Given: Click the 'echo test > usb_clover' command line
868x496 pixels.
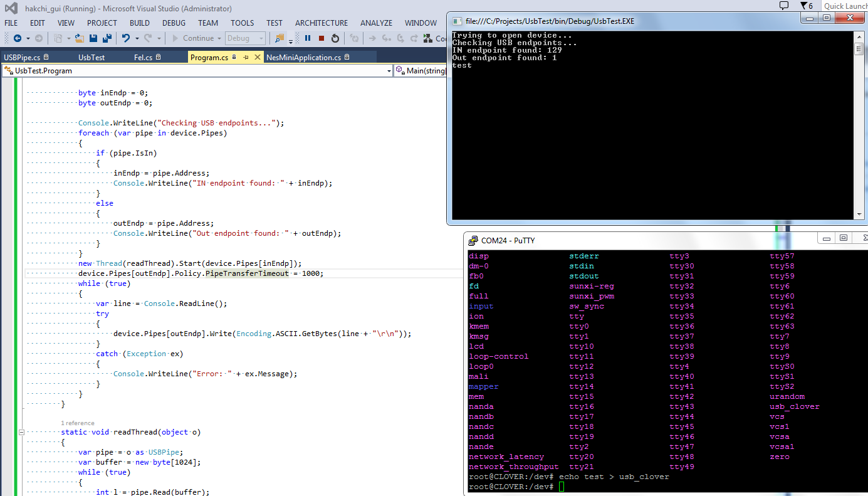Looking at the screenshot, I should [x=614, y=477].
